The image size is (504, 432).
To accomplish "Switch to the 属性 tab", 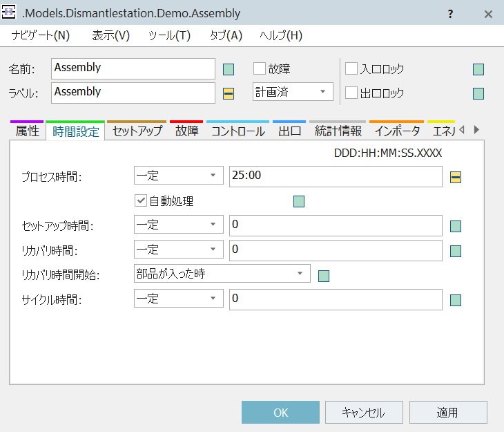I will click(x=28, y=131).
